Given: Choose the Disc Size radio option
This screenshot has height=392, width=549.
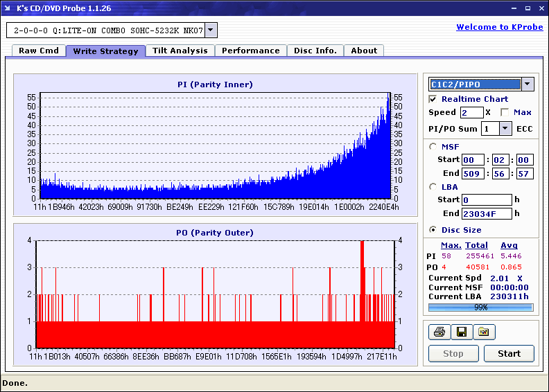Looking at the screenshot, I should (433, 230).
